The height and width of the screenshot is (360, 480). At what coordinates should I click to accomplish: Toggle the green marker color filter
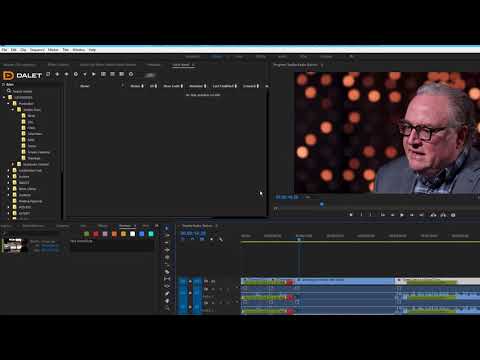click(x=87, y=234)
